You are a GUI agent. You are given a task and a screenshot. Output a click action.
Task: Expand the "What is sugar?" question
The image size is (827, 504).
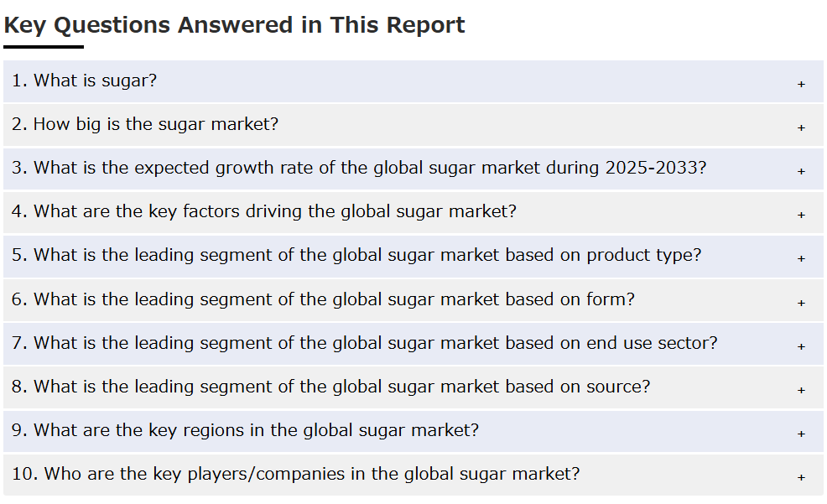413,81
